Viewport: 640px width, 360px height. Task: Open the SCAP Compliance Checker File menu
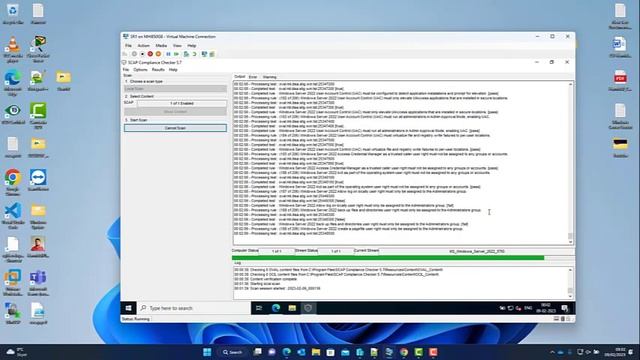coord(126,70)
